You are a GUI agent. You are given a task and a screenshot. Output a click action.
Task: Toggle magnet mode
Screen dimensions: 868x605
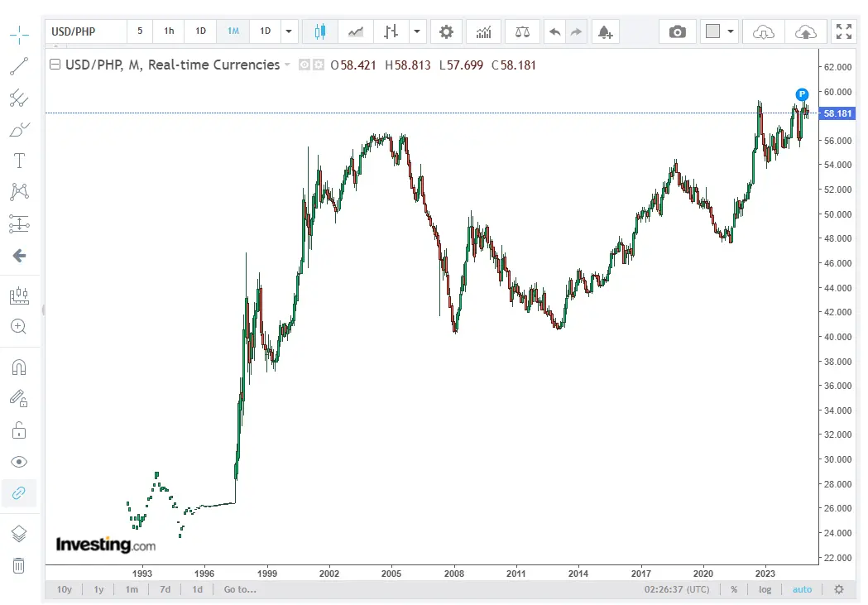tap(19, 367)
